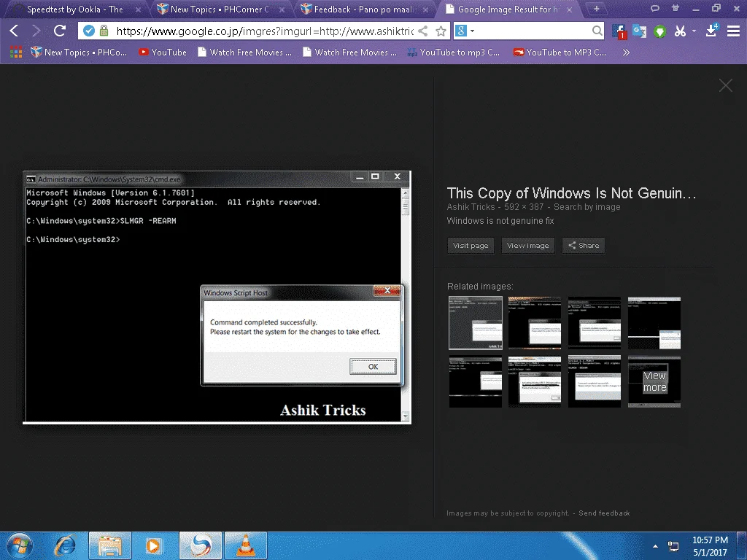Close the image preview with X

(726, 85)
